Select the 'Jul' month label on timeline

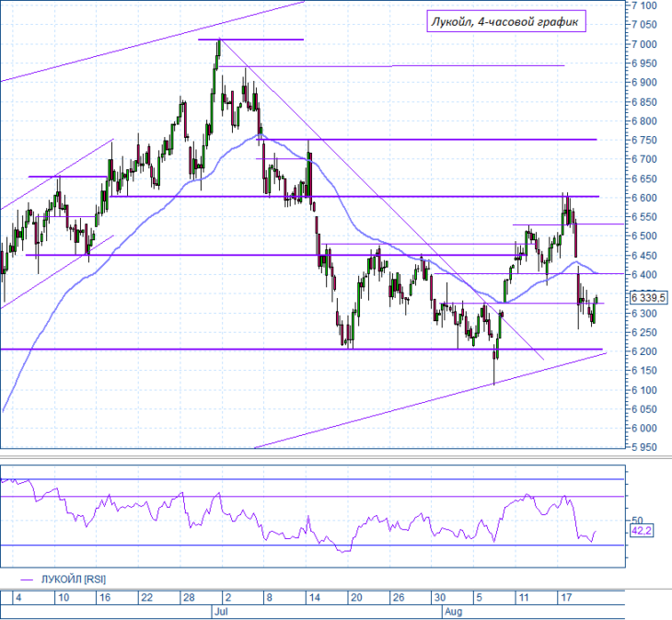coord(221,612)
